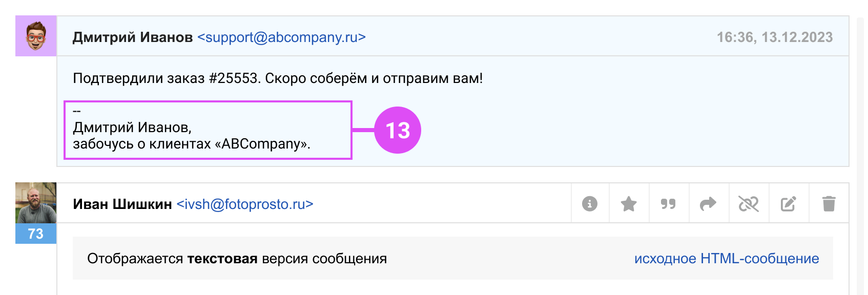Click the timestamp 16:36, 13.12.2023

(774, 37)
